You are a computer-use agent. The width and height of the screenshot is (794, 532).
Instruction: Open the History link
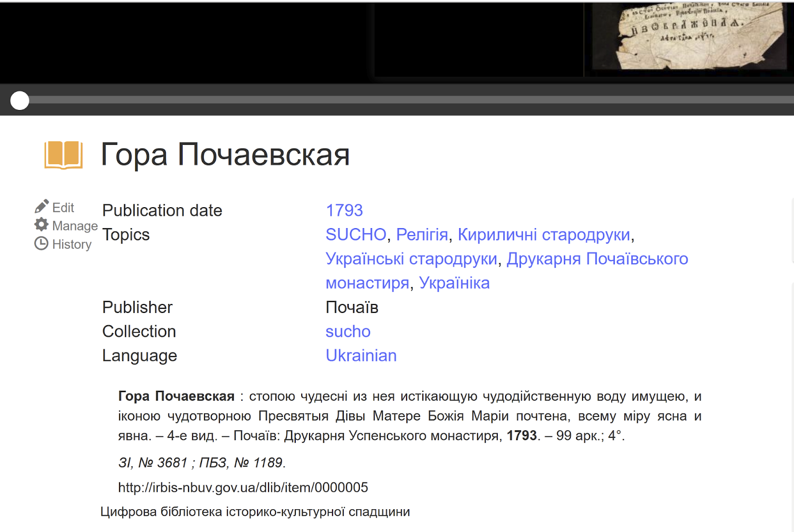click(72, 244)
